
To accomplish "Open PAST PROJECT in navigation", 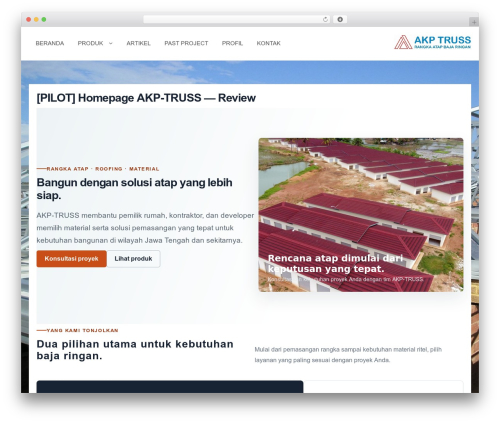I will tap(186, 43).
